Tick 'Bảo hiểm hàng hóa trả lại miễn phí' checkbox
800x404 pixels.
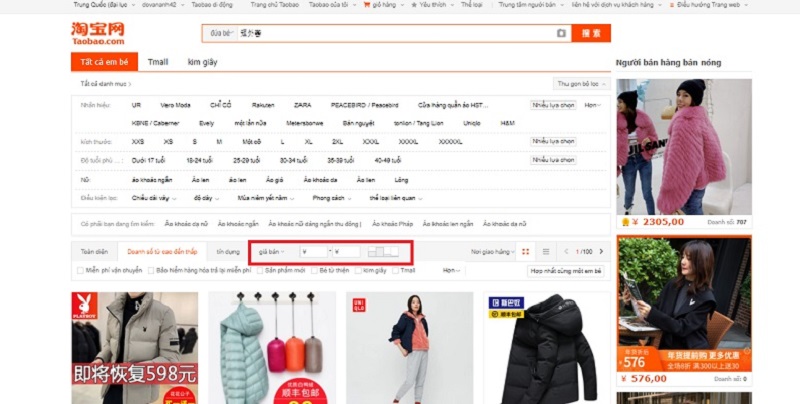[151, 270]
